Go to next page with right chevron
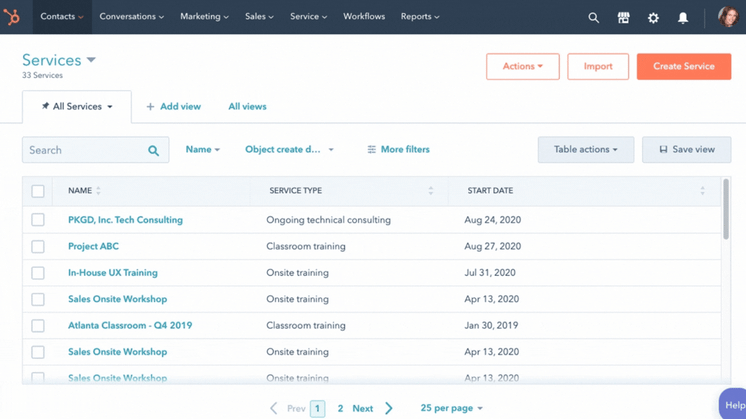 pos(389,408)
